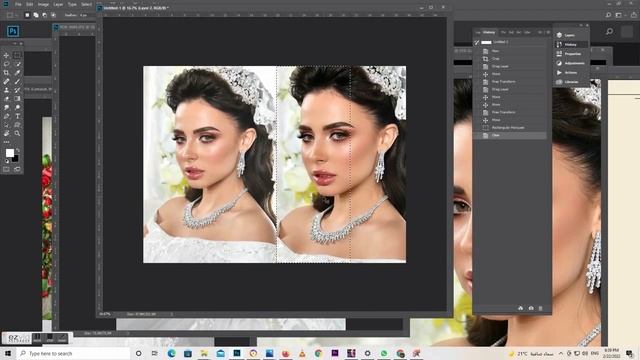Click the background color swatch
640x360 pixels.
coord(16,159)
